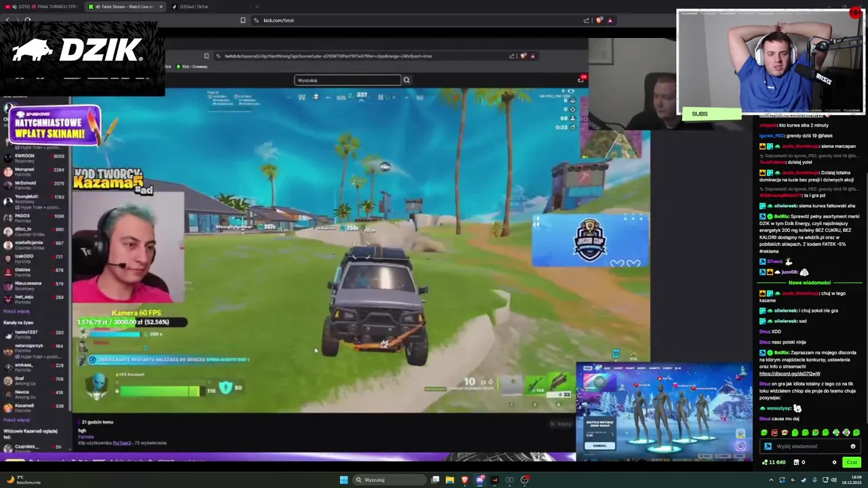Open EWROON channel in sidebar

pyautogui.click(x=35, y=158)
